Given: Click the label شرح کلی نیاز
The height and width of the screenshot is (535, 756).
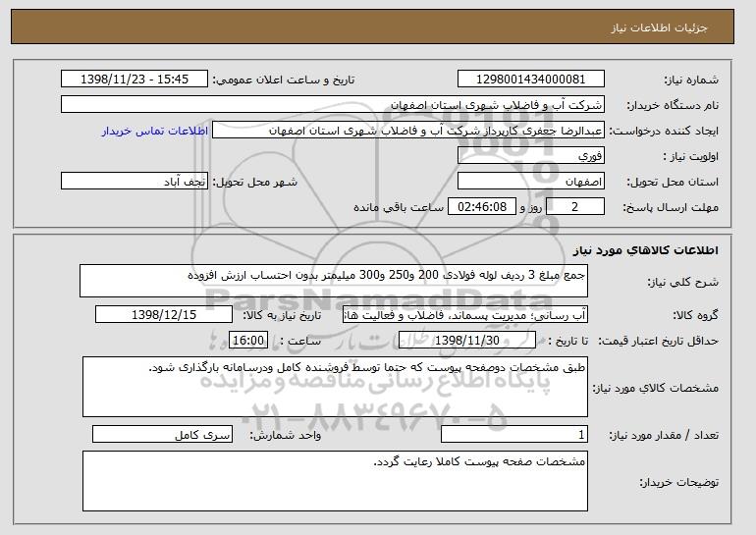Looking at the screenshot, I should [682, 282].
